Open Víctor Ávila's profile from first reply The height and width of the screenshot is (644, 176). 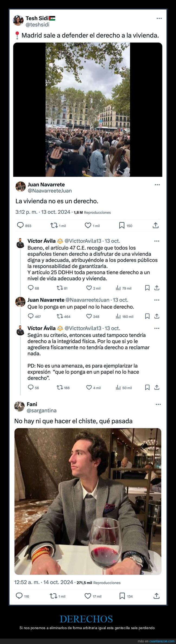[x=41, y=241]
